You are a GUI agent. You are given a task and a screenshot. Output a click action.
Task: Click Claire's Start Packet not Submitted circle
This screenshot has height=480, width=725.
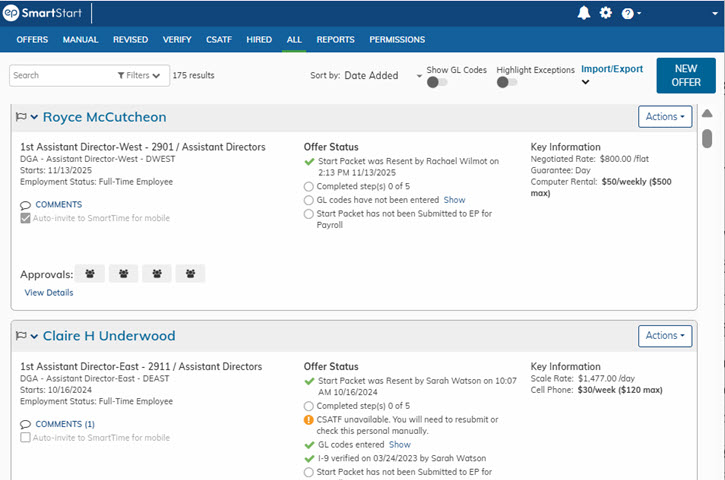[308, 472]
